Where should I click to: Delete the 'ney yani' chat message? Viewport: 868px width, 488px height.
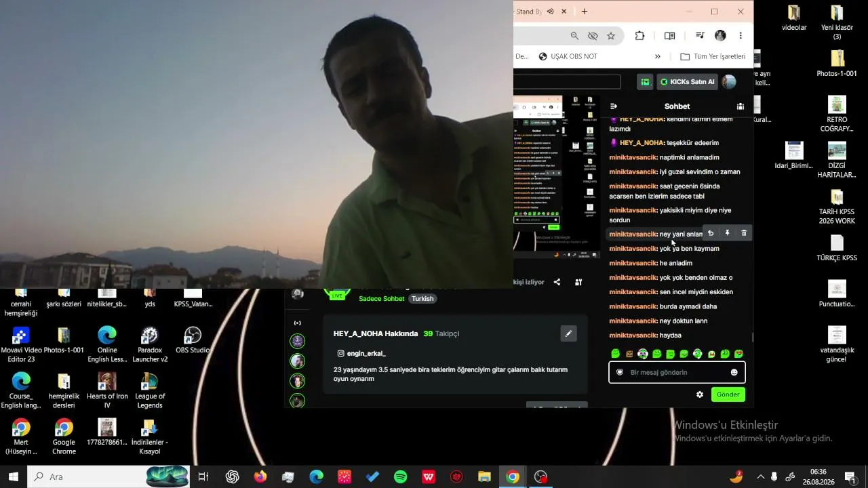click(x=744, y=233)
